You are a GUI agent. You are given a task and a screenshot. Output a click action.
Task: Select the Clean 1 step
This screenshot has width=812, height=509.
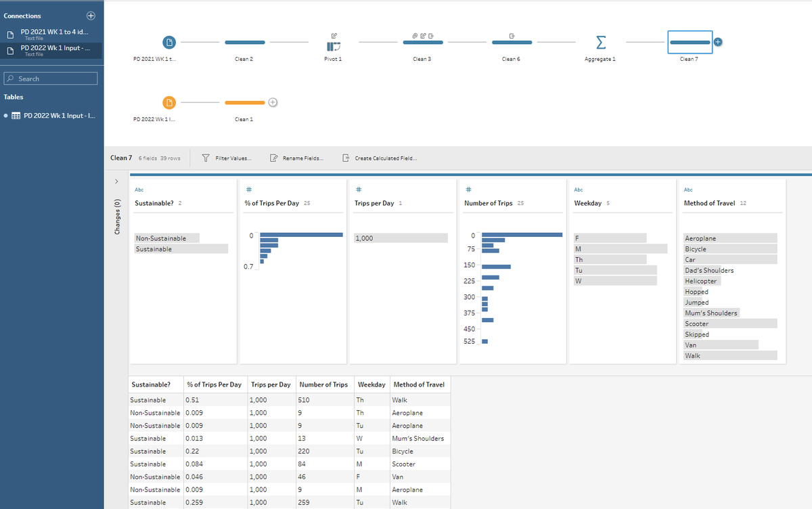coord(244,102)
